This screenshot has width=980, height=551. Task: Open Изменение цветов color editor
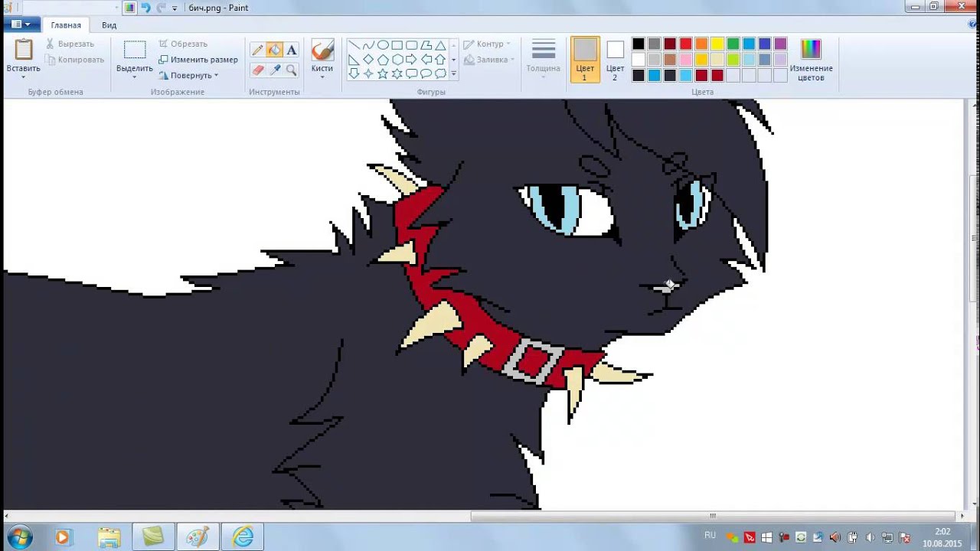click(x=811, y=60)
